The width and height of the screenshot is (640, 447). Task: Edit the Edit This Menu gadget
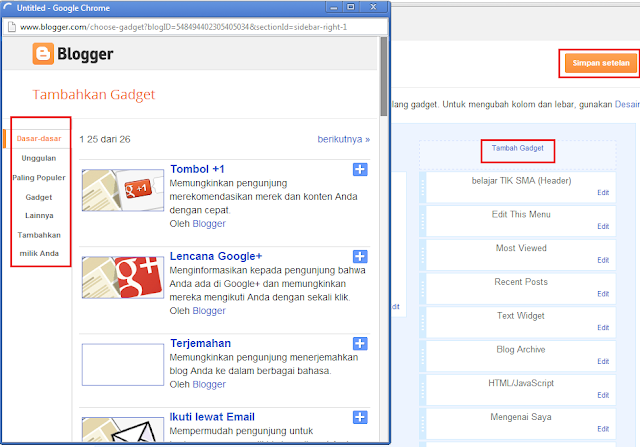603,227
